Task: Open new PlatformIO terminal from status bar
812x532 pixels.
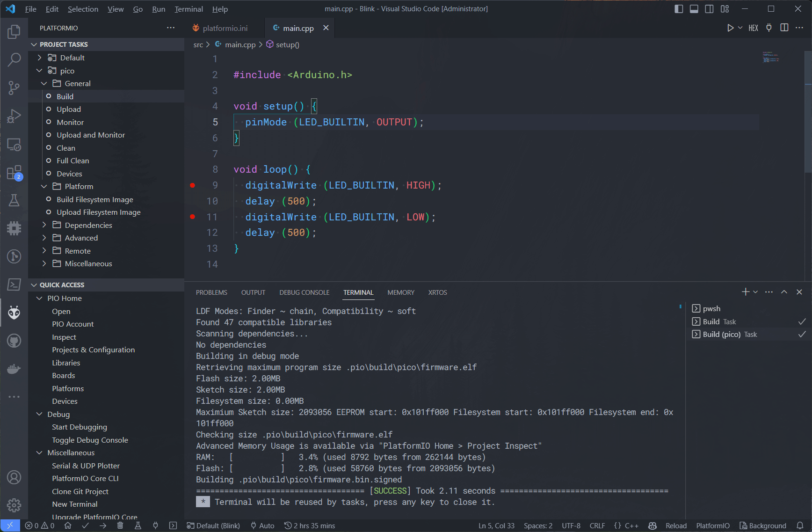Action: pos(173,525)
